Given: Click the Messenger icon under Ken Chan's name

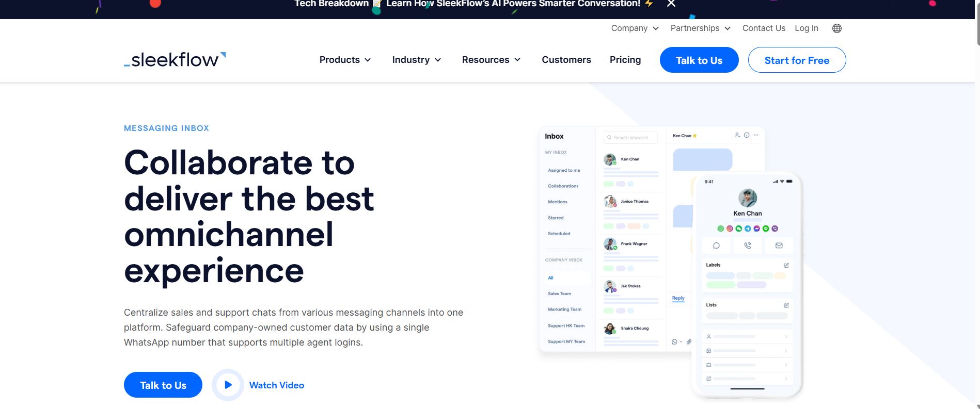Looking at the screenshot, I should tap(756, 228).
